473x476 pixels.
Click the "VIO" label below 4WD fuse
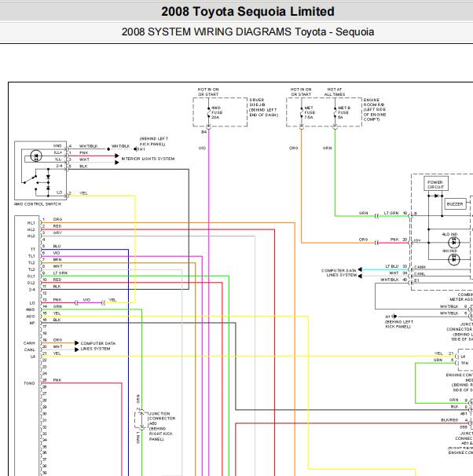pyautogui.click(x=202, y=148)
